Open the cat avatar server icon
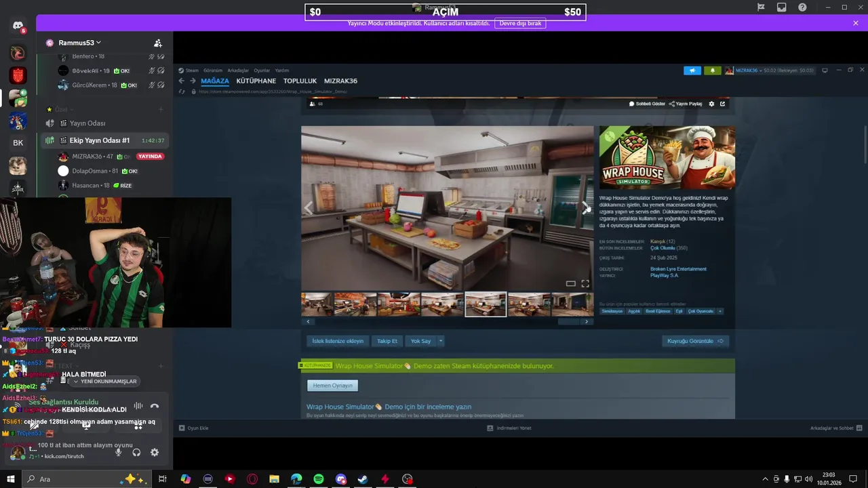Screen dimensions: 868x488 click(x=18, y=166)
